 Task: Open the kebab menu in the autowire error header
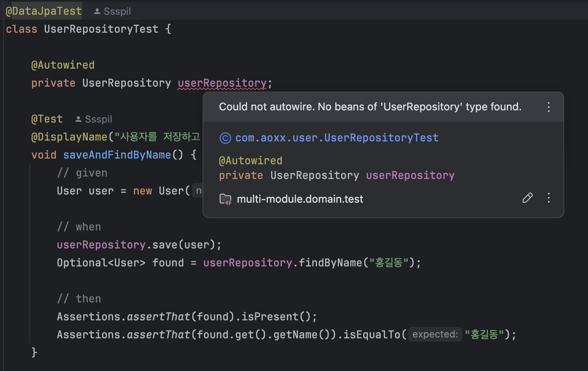pos(548,107)
